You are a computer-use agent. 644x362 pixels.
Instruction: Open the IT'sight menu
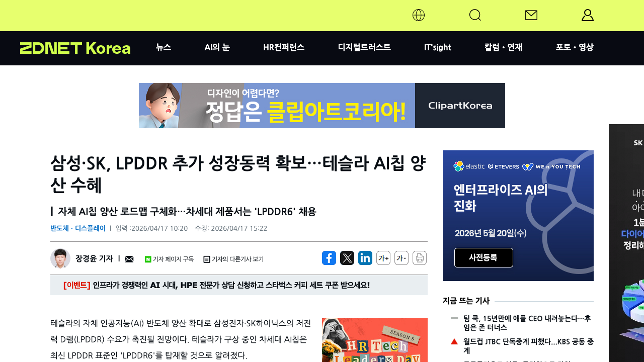[438, 47]
